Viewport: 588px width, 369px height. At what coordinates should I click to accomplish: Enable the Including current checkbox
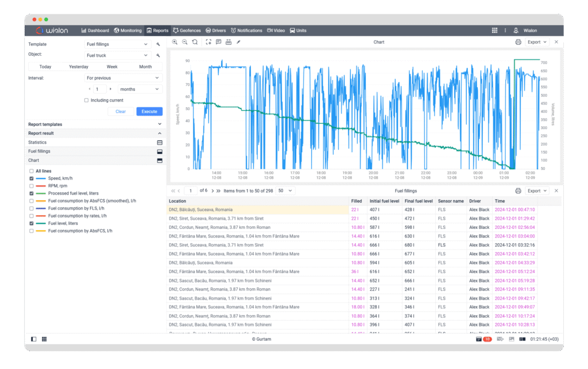tap(87, 100)
